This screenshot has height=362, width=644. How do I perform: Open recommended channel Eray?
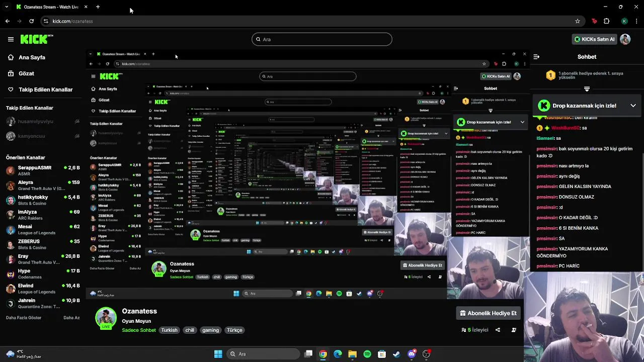[43, 259]
